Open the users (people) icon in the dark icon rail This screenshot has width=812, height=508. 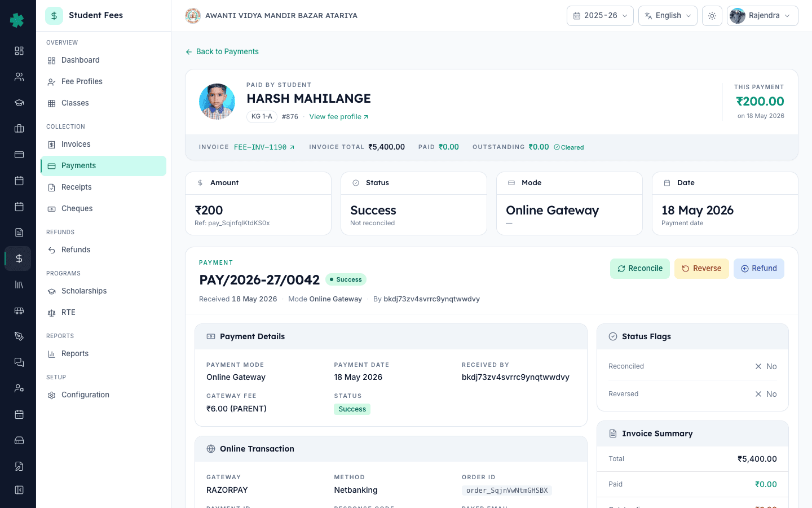[x=19, y=77]
